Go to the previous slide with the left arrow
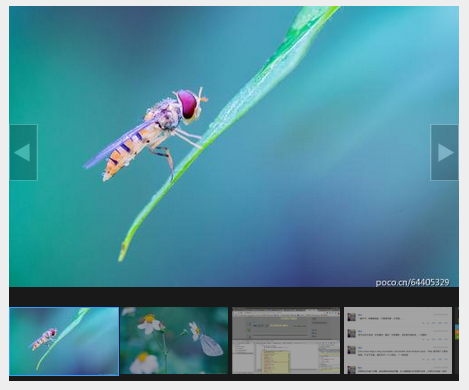The image size is (469, 390). pos(23,152)
